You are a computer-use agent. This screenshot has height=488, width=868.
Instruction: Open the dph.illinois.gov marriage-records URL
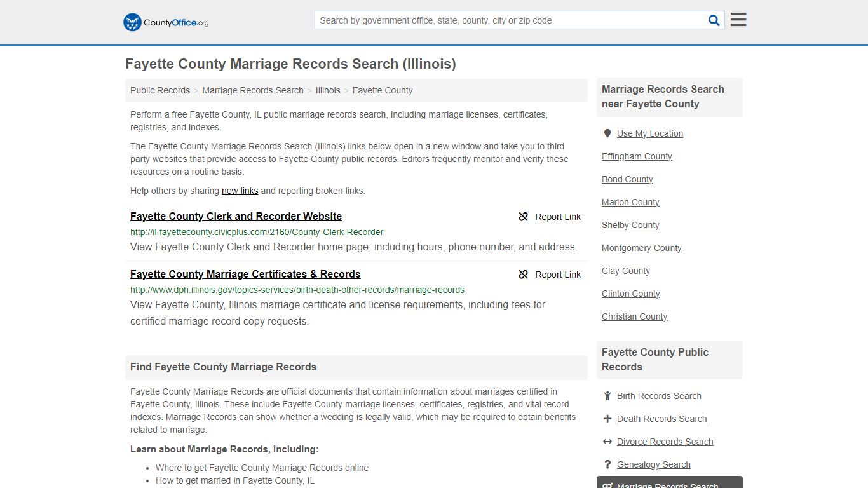click(297, 290)
